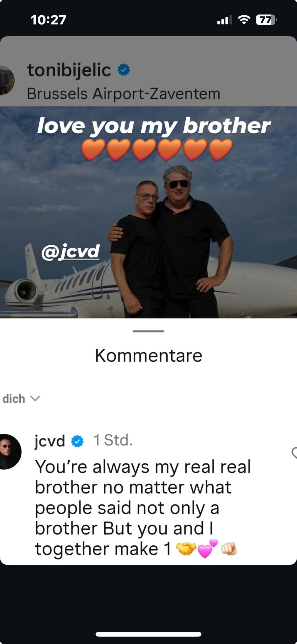Screen dimensions: 297x644
Task: Tap the verified badge beside jcvd
Action: 77,441
